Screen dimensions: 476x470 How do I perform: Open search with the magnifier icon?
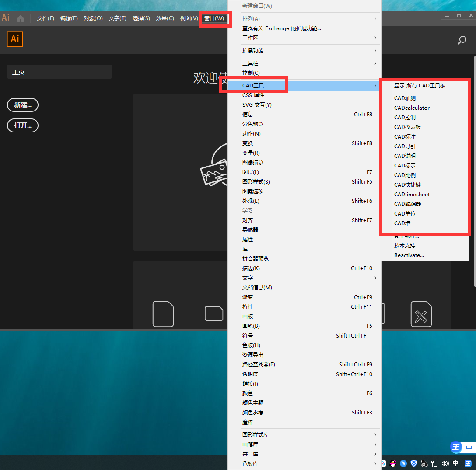[x=462, y=40]
